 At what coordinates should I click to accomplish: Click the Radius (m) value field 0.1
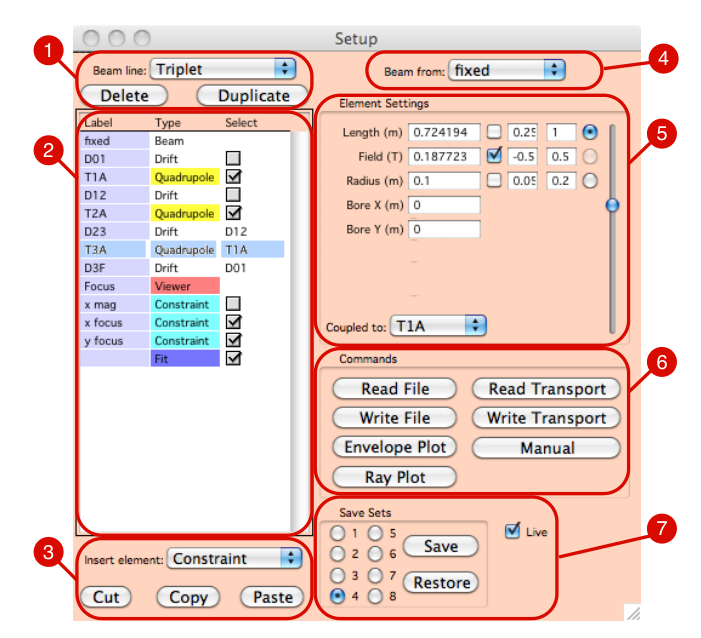pos(444,181)
